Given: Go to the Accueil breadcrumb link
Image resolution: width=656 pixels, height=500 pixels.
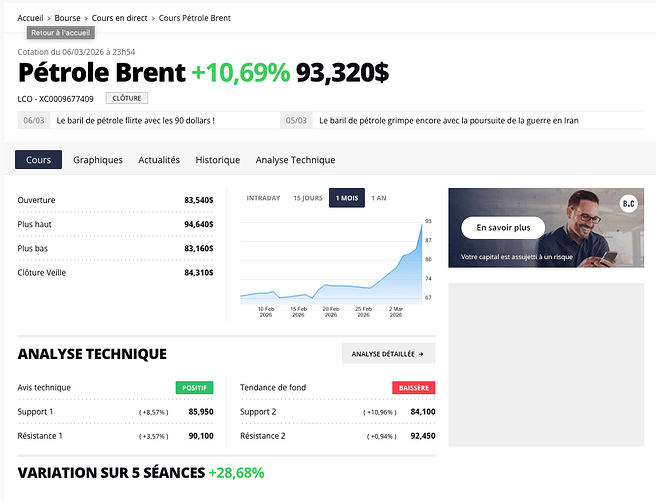Looking at the screenshot, I should 31,18.
